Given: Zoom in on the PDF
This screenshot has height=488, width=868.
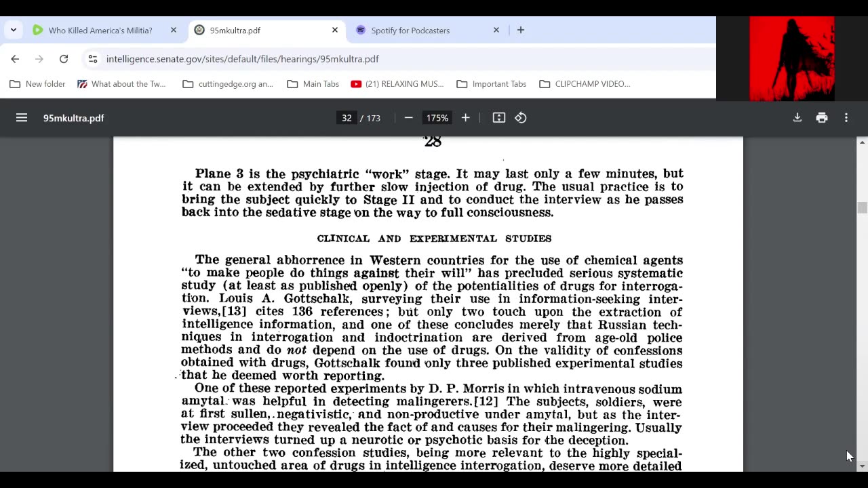Looking at the screenshot, I should point(465,118).
